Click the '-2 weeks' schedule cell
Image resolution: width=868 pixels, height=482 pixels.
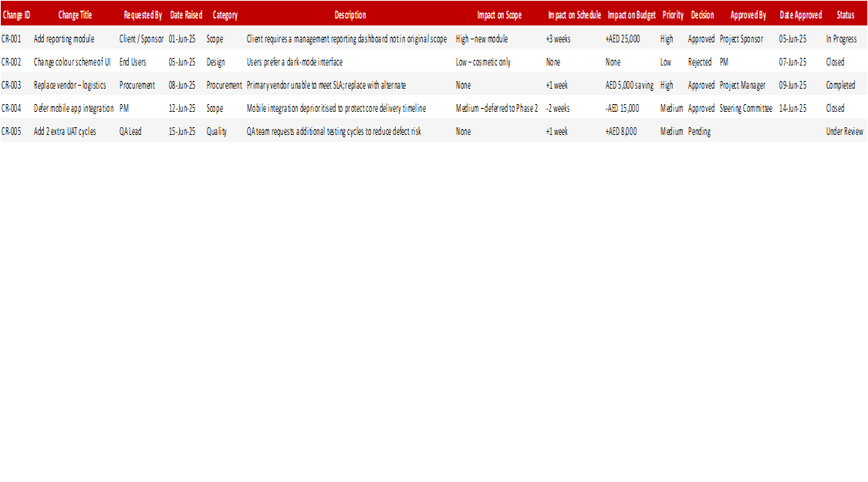coord(557,109)
